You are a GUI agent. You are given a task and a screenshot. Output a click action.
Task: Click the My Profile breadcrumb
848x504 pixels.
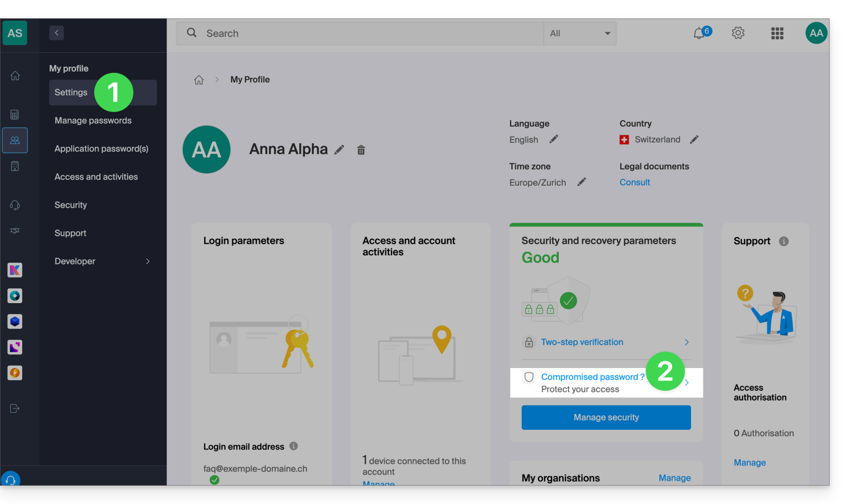tap(250, 80)
